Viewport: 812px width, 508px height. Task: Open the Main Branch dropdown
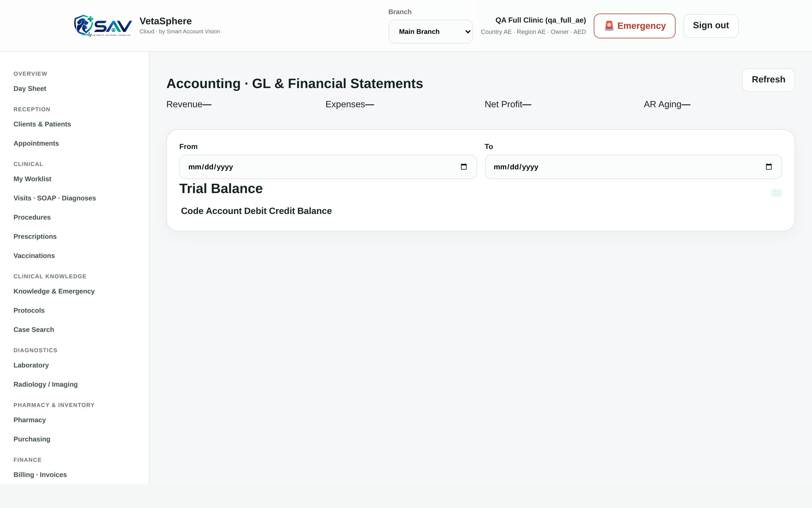(431, 32)
